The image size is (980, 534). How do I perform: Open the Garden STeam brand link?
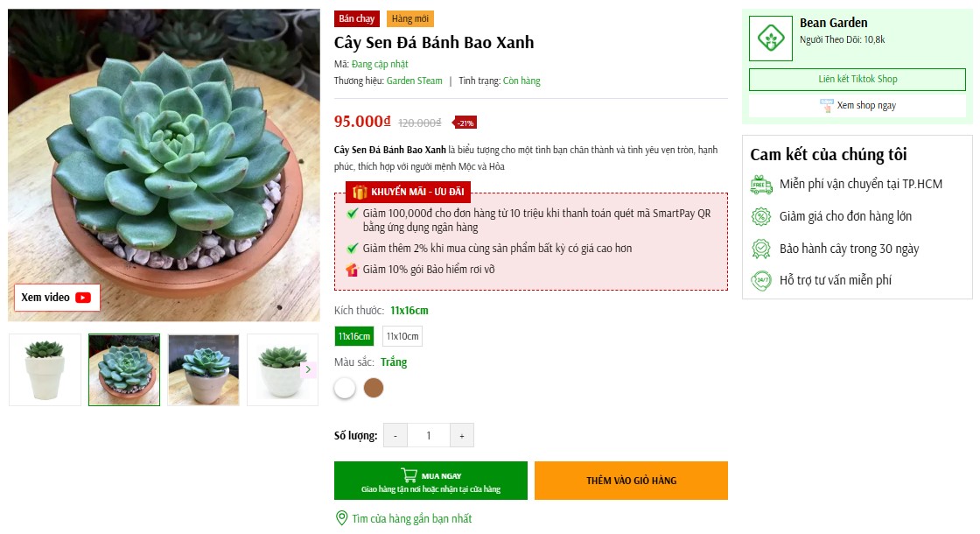click(415, 81)
